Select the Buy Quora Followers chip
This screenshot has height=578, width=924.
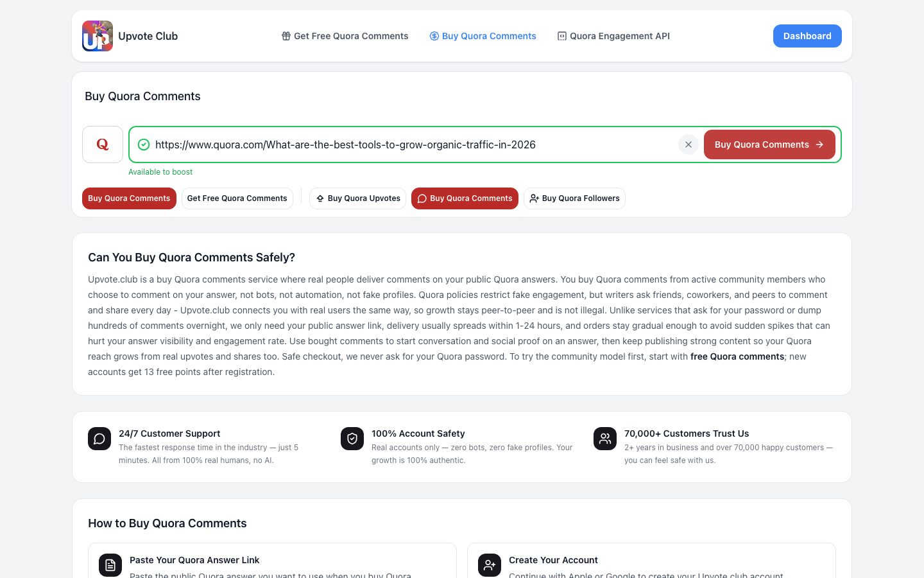pos(574,198)
